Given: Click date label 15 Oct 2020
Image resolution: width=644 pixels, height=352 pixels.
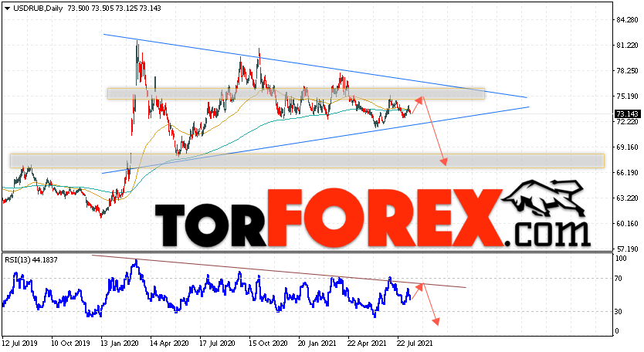Looking at the screenshot, I should point(267,343).
